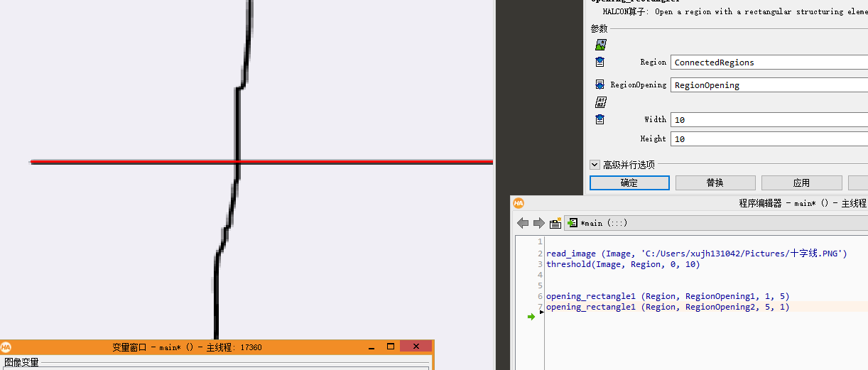Click the iconic parameters image icon
Screen dimensions: 868x370
click(600, 45)
